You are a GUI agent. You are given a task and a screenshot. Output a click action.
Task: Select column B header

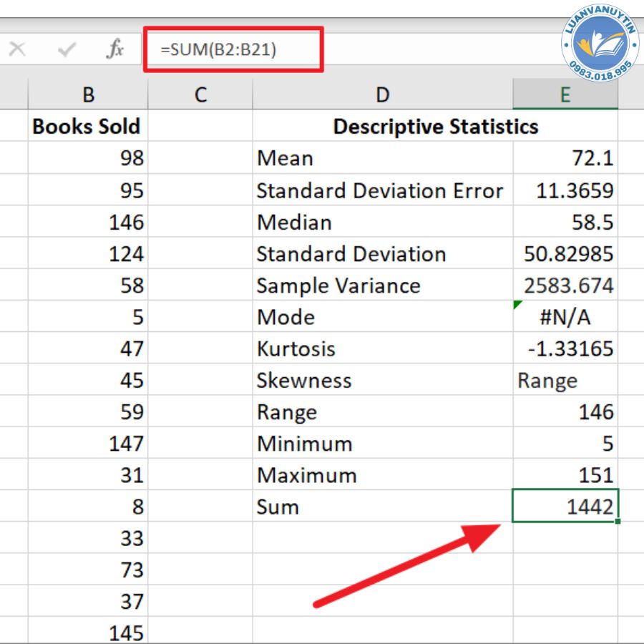[x=88, y=94]
